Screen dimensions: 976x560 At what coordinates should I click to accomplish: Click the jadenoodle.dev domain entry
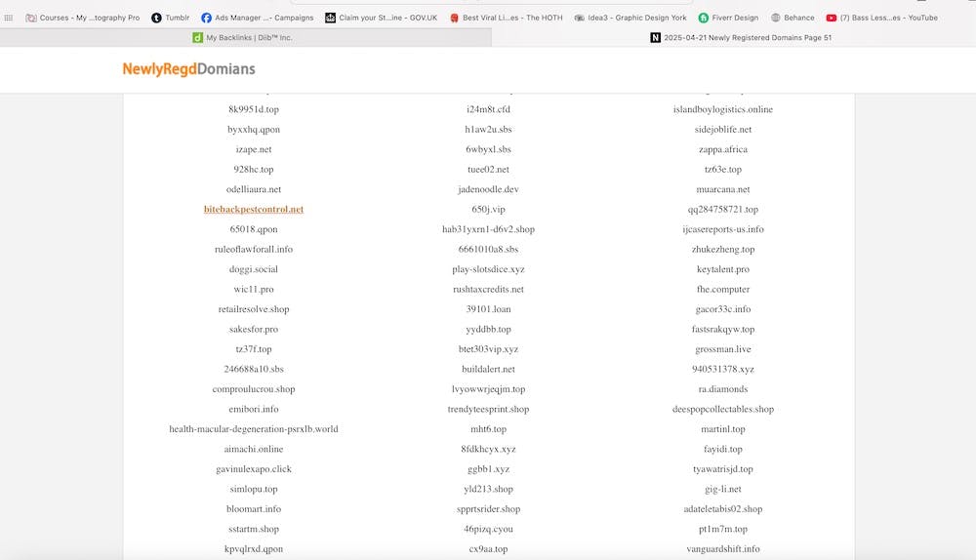click(x=488, y=189)
